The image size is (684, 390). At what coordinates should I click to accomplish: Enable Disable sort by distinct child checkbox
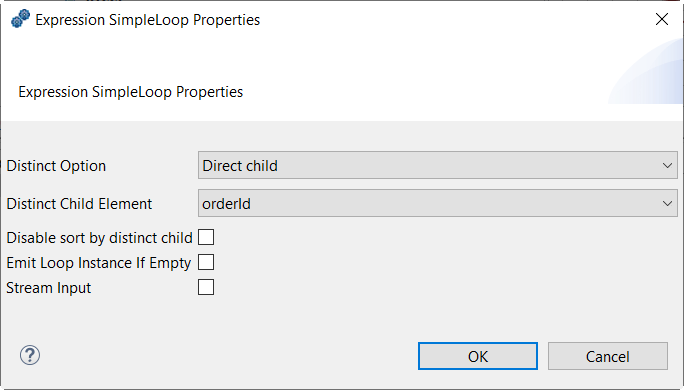[206, 237]
